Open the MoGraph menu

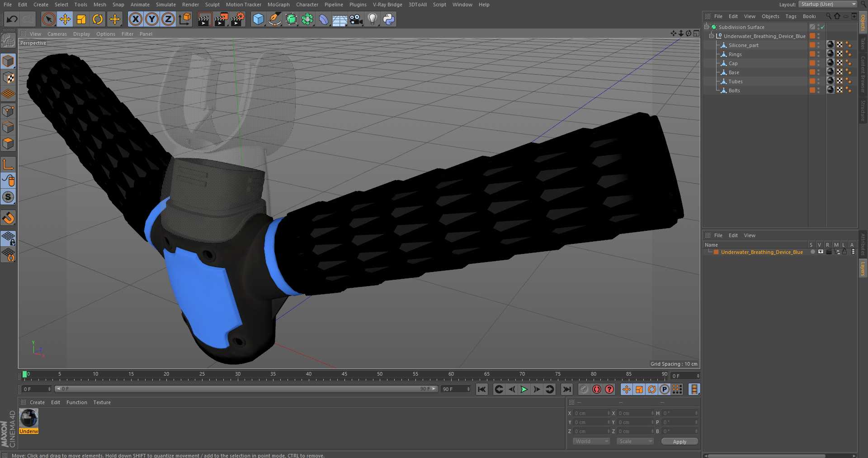click(x=278, y=5)
